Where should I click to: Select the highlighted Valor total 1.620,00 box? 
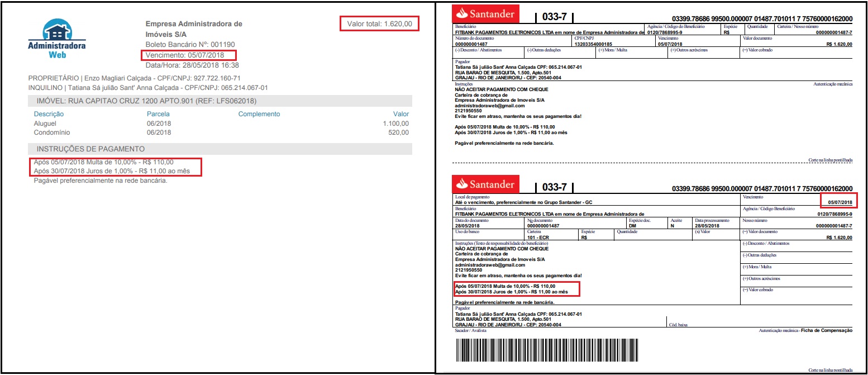point(379,24)
